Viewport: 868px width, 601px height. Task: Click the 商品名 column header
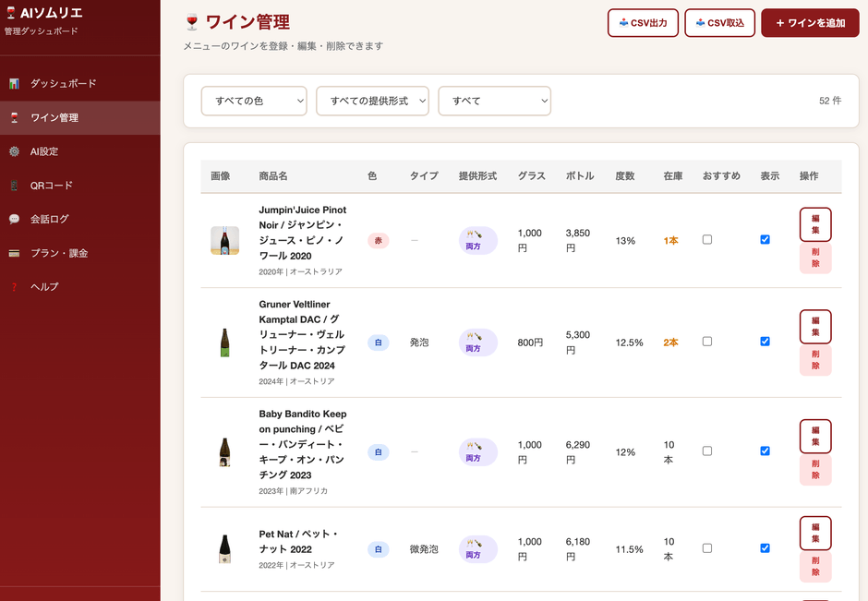click(273, 176)
